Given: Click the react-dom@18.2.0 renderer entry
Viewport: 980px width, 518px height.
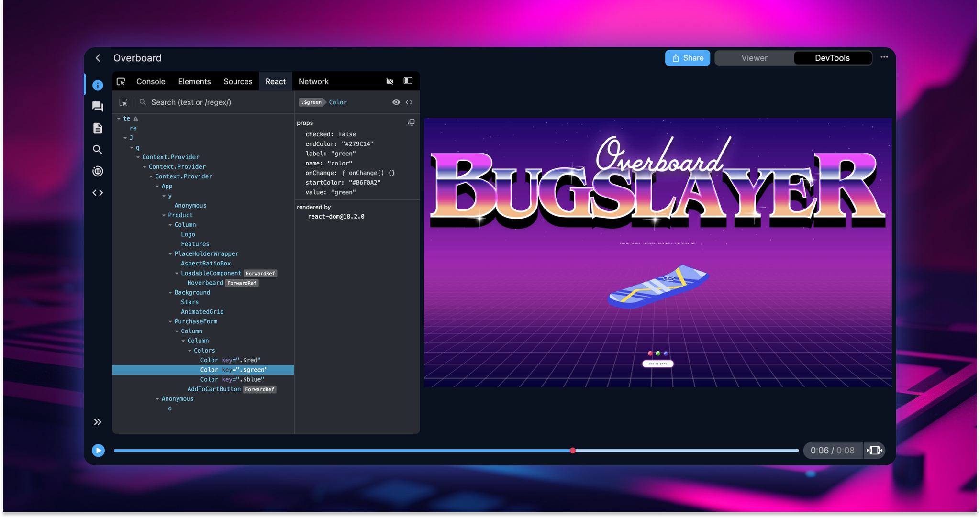Looking at the screenshot, I should point(336,217).
